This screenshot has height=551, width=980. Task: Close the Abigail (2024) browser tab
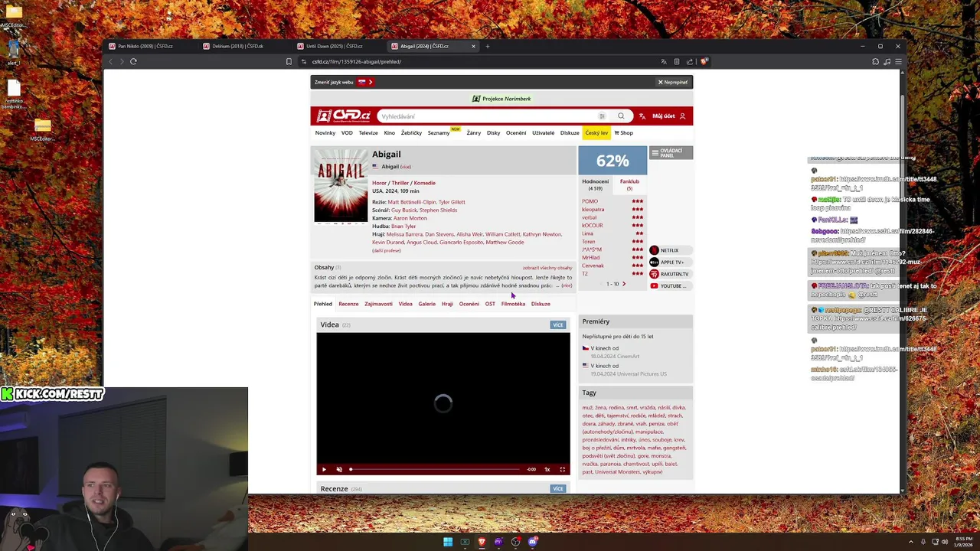pos(473,46)
